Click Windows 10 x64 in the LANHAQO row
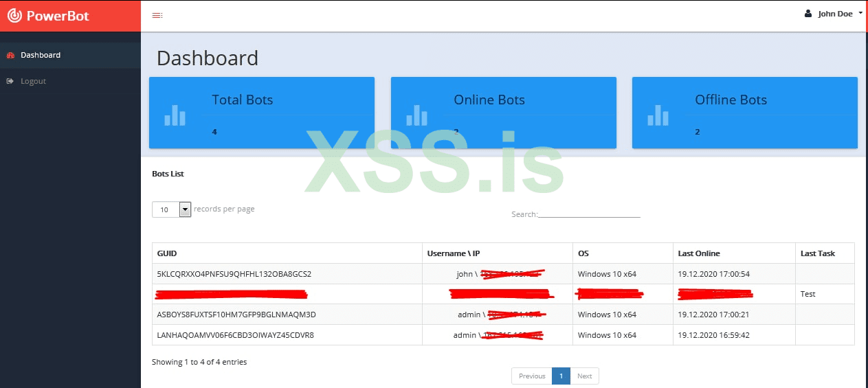 click(x=608, y=335)
